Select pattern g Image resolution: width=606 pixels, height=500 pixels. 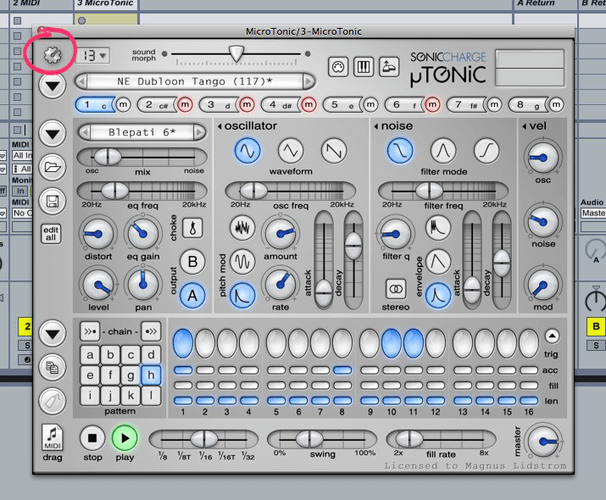tap(131, 375)
